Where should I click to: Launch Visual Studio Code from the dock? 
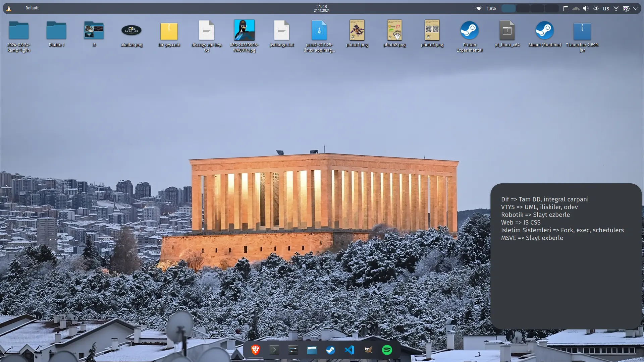(350, 350)
